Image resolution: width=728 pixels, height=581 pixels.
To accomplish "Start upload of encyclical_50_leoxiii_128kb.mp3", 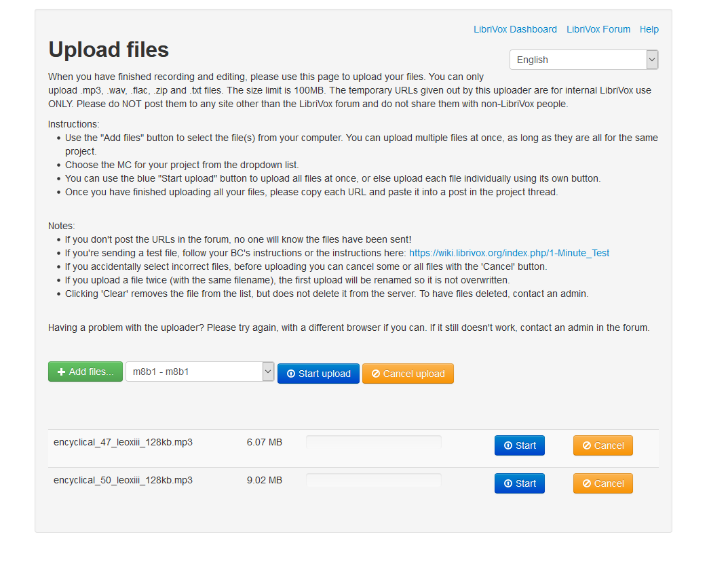I will [x=520, y=483].
